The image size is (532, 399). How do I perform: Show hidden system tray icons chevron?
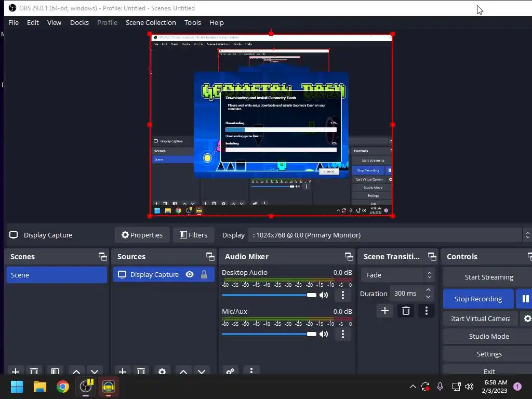[x=413, y=387]
